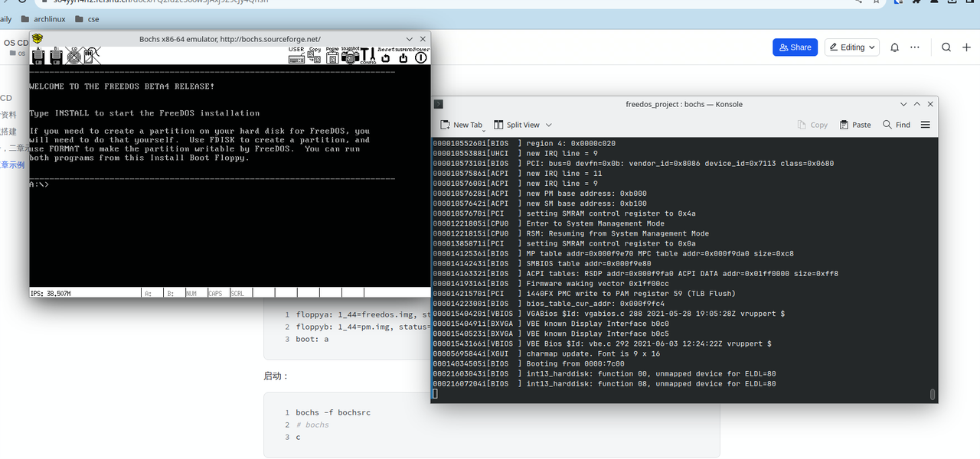Open the cse bookmarks folder

pyautogui.click(x=87, y=19)
